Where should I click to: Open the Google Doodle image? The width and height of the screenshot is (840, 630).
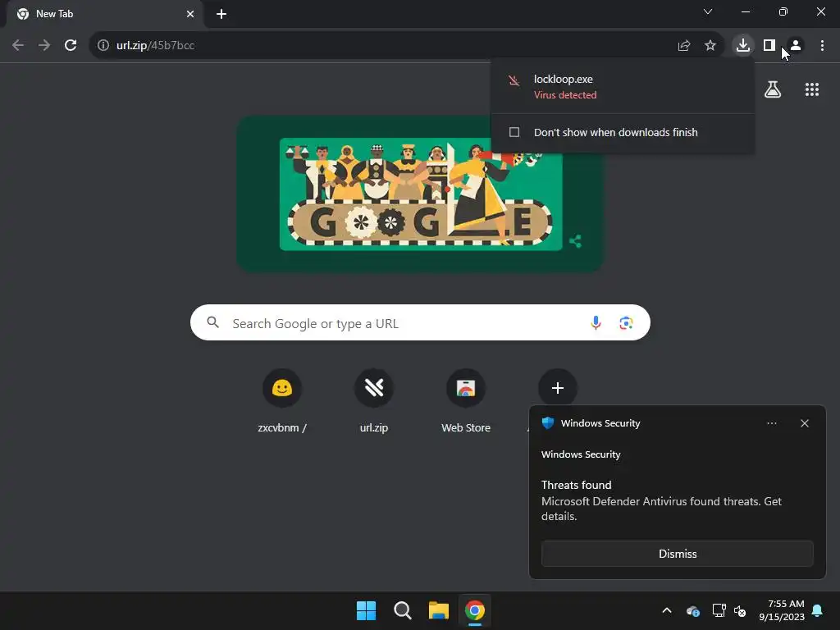421,194
